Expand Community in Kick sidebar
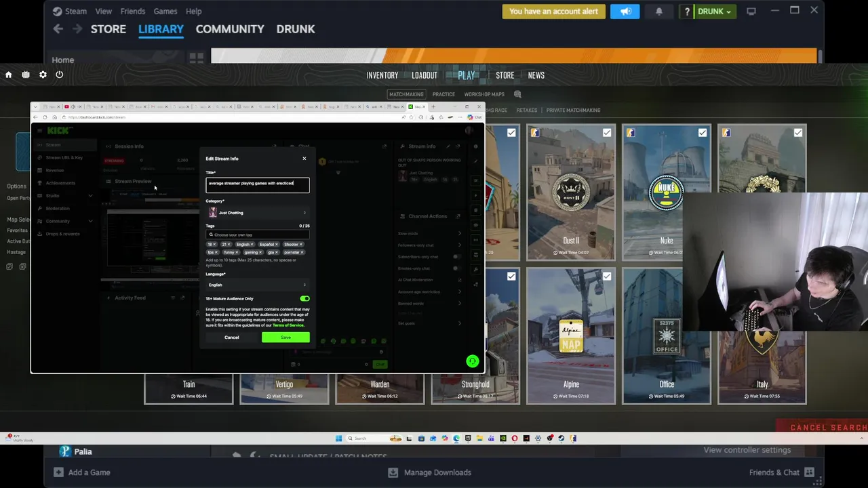Screen dimensions: 868x488 tap(90, 221)
